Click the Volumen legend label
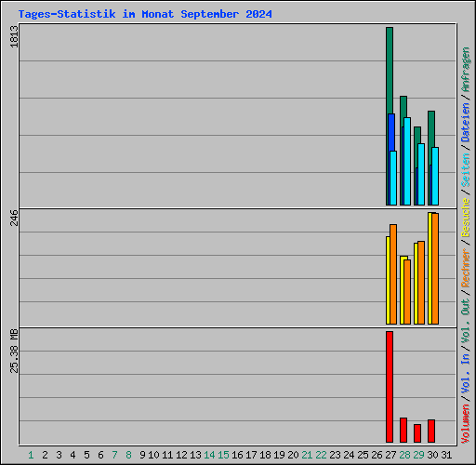The image size is (476, 465). point(466,423)
